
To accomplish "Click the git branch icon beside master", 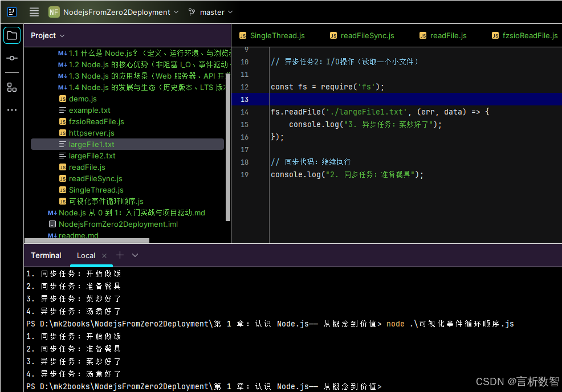I will pyautogui.click(x=192, y=12).
